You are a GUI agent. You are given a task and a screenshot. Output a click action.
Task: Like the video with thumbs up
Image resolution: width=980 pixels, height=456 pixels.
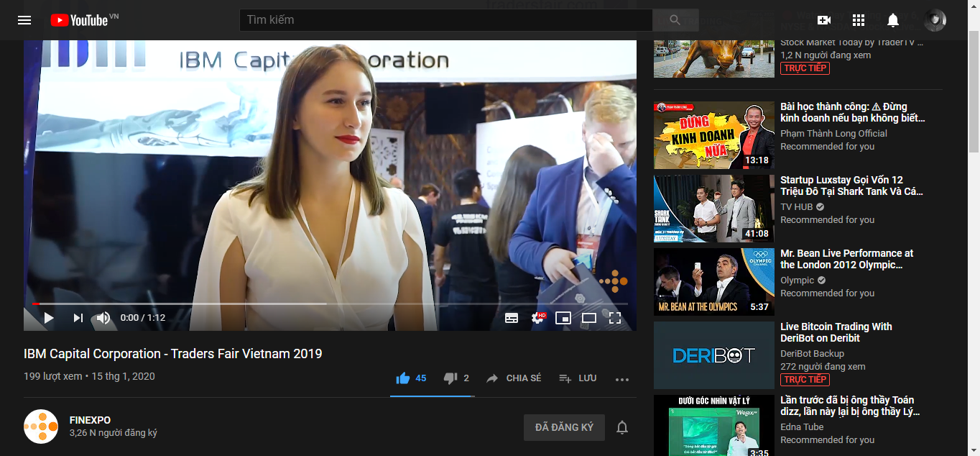[411, 378]
